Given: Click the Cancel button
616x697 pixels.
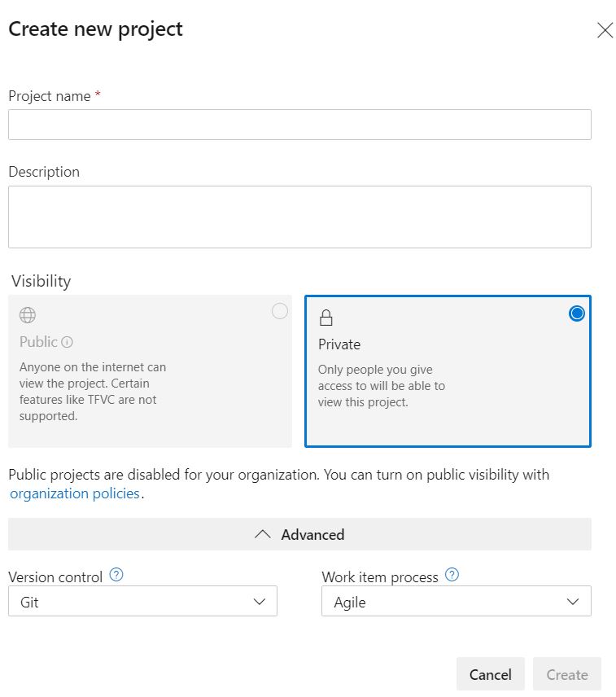Looking at the screenshot, I should (490, 674).
